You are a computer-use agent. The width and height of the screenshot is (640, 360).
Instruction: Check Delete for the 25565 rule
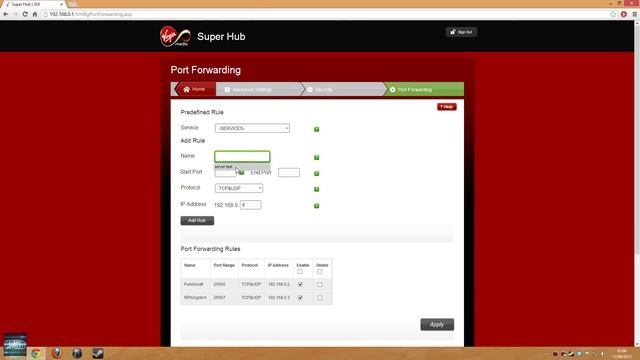[x=320, y=284]
